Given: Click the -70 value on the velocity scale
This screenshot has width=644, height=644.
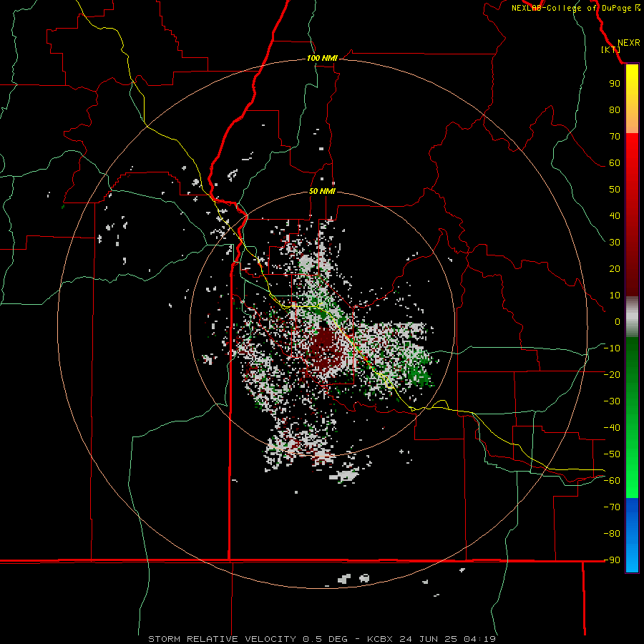Looking at the screenshot, I should 612,507.
